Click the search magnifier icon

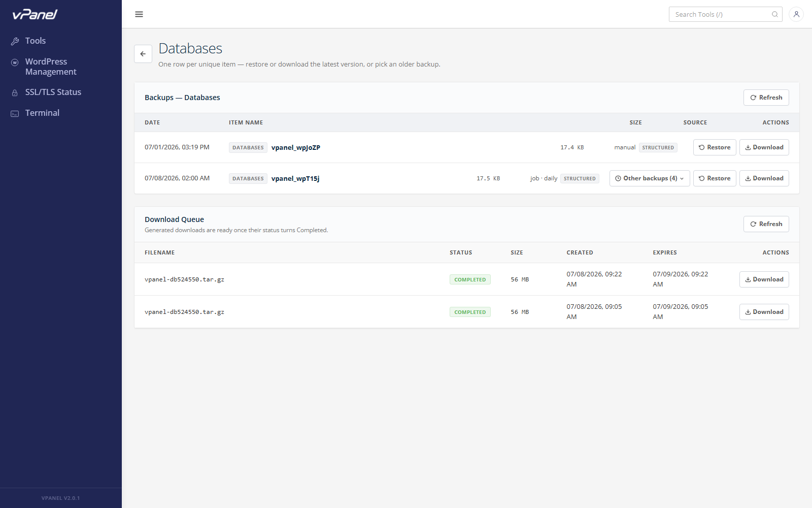point(775,14)
